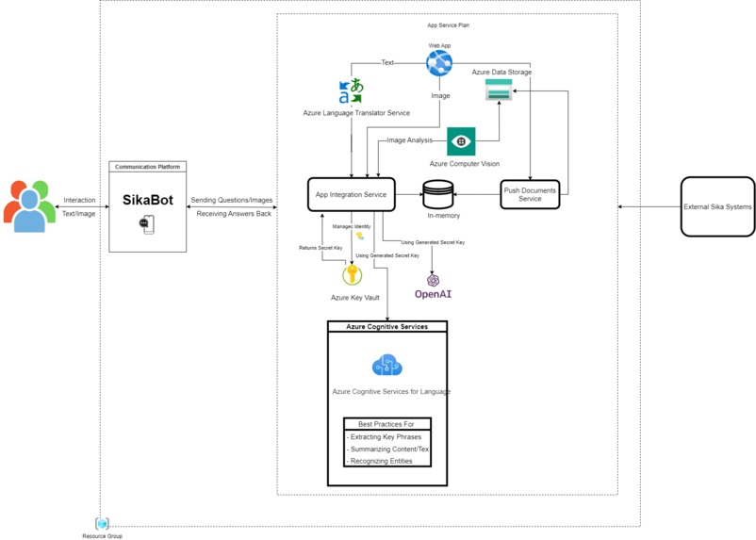Select the Azure Key Vault key icon
756x540 pixels.
[353, 275]
